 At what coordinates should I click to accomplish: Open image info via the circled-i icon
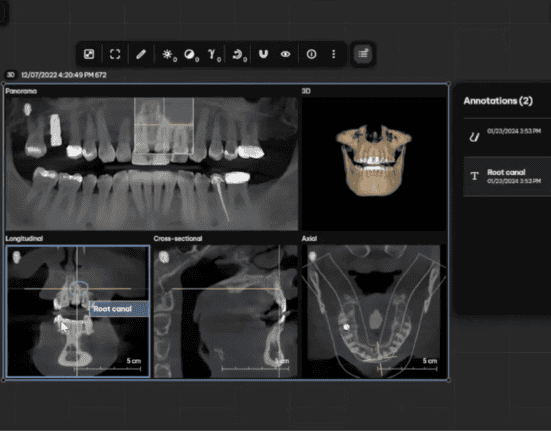(311, 54)
